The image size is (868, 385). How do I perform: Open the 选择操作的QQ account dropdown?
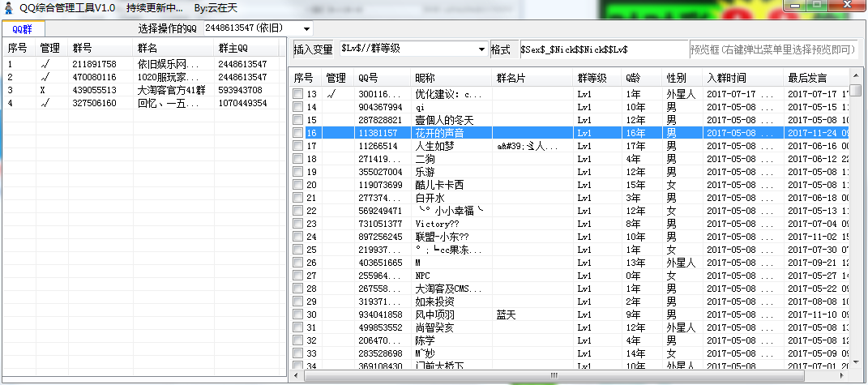(x=306, y=28)
